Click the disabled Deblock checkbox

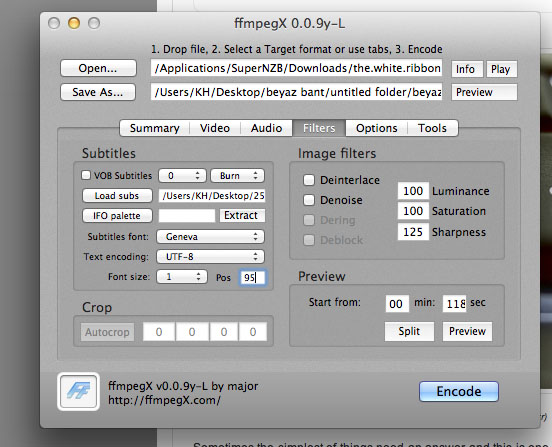click(309, 240)
